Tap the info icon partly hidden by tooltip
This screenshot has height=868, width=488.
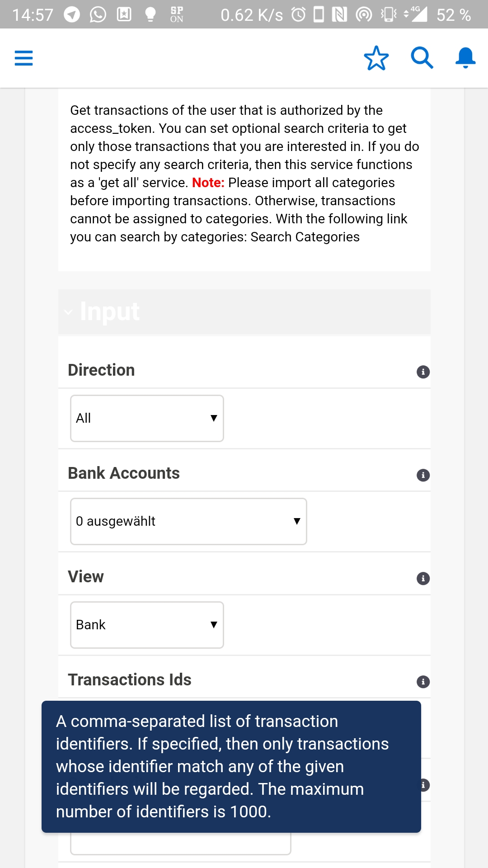tap(425, 785)
